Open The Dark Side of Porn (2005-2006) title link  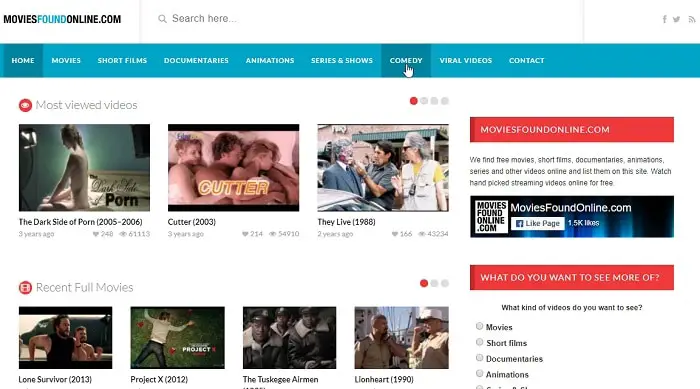click(80, 222)
